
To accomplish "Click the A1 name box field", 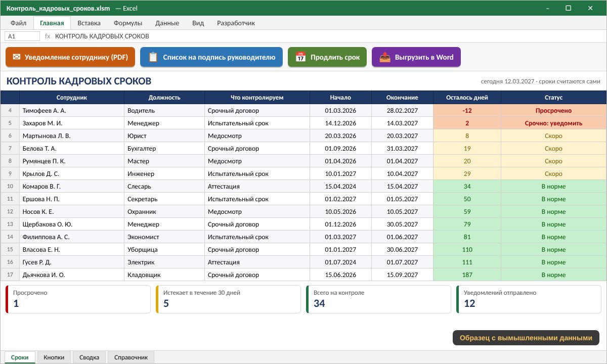I will click(x=22, y=36).
